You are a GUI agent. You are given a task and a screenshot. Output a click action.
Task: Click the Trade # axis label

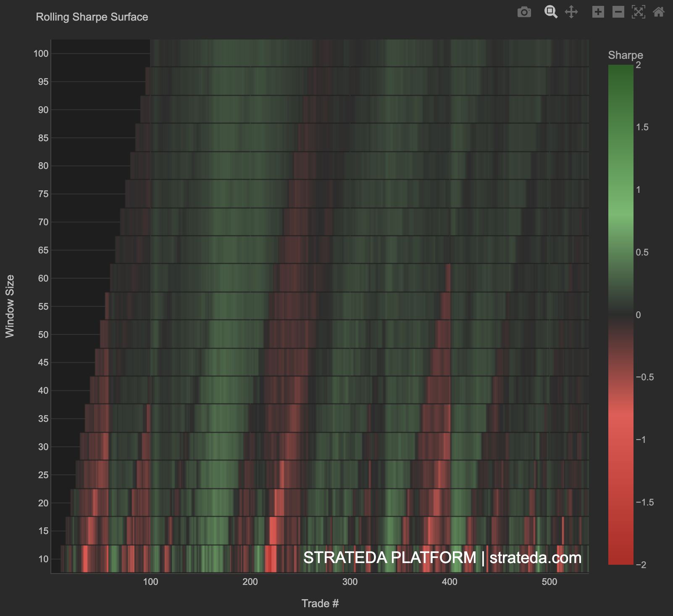321,603
